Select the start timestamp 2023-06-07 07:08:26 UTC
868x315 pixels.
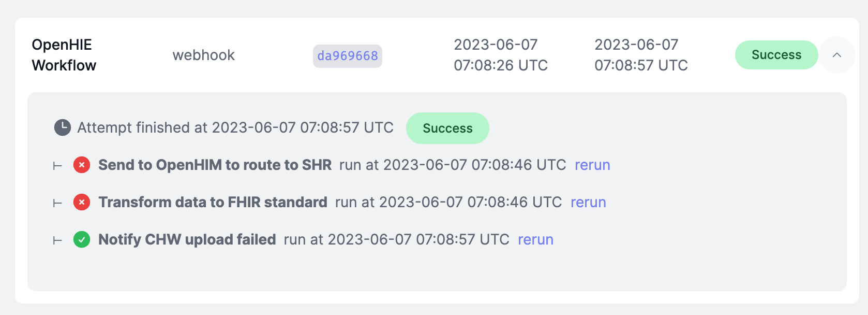coord(500,55)
